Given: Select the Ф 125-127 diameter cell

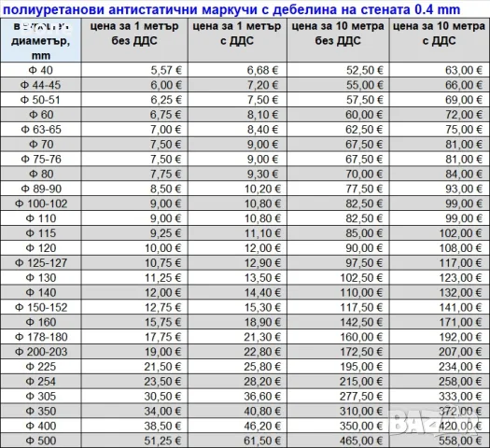Looking at the screenshot, I should (x=41, y=263).
